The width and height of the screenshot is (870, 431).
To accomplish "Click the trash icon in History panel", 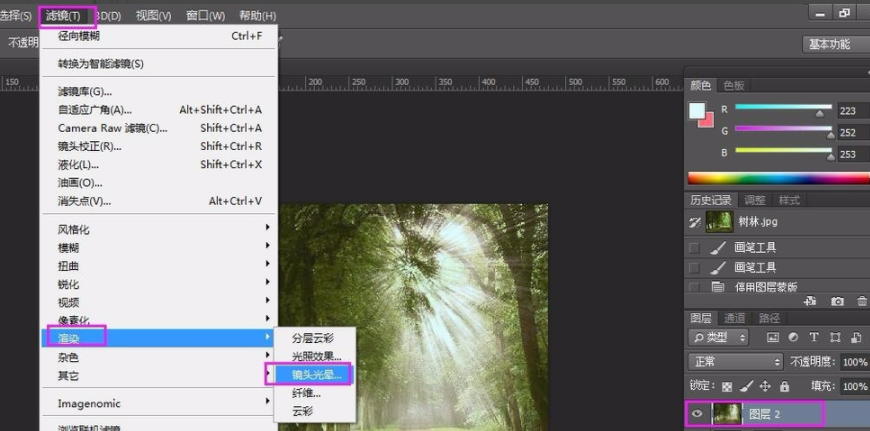I will tap(861, 301).
